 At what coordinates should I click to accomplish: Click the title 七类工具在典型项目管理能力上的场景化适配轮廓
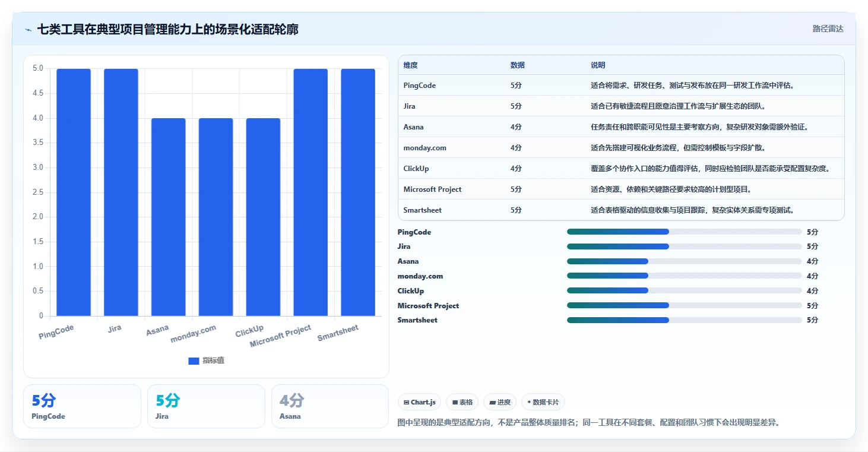click(168, 29)
